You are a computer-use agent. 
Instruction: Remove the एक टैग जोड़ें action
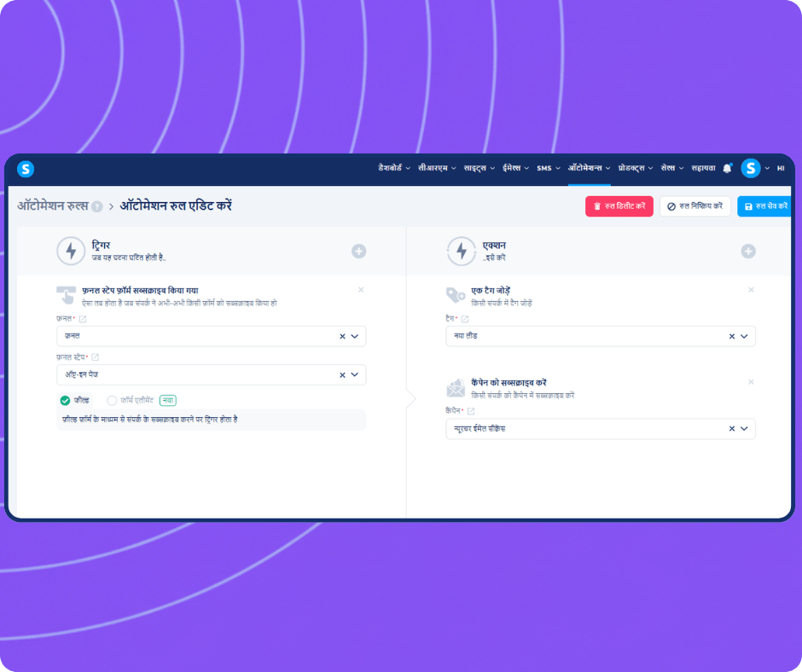751,290
